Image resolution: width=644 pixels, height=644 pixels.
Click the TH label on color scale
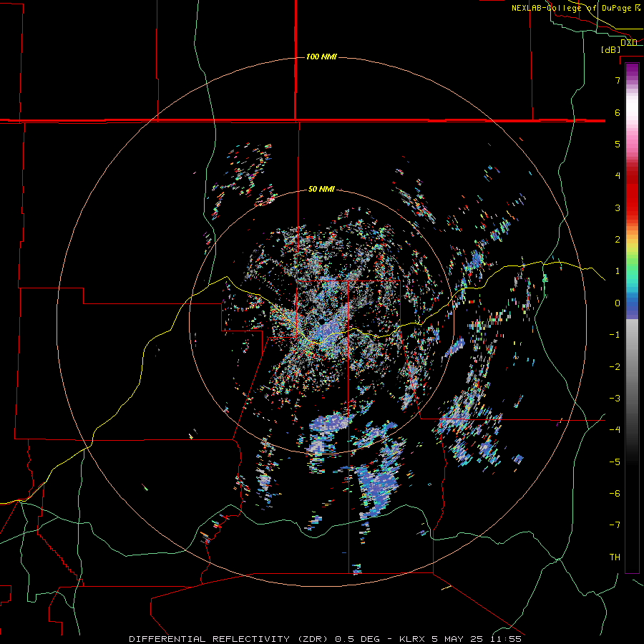[x=615, y=557]
